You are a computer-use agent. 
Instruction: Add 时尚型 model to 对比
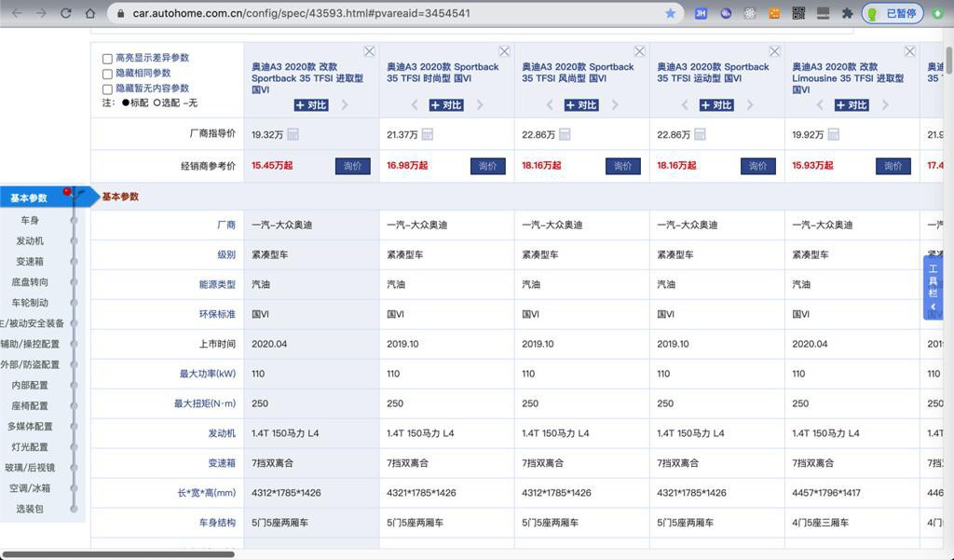pos(446,105)
